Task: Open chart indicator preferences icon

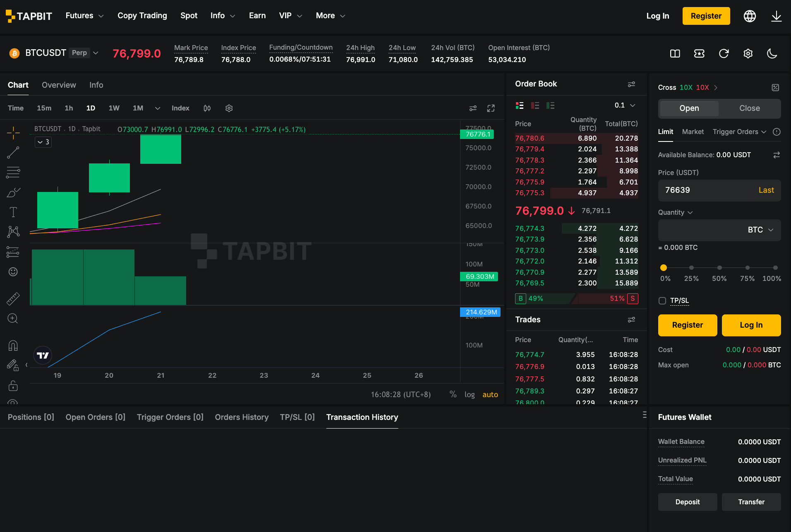Action: tap(473, 108)
